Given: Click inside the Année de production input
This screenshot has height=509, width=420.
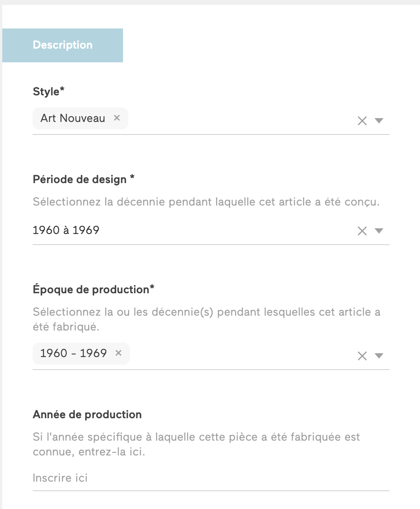Looking at the screenshot, I should click(x=152, y=478).
